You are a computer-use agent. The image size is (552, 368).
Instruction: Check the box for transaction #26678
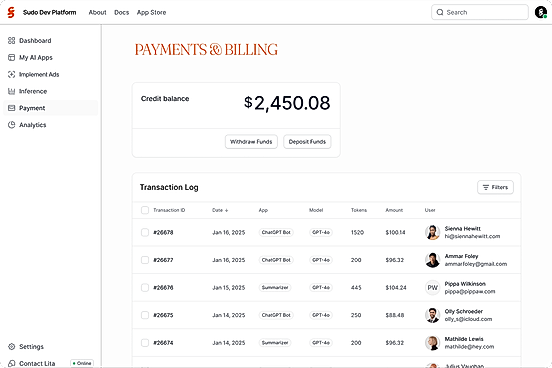[145, 232]
